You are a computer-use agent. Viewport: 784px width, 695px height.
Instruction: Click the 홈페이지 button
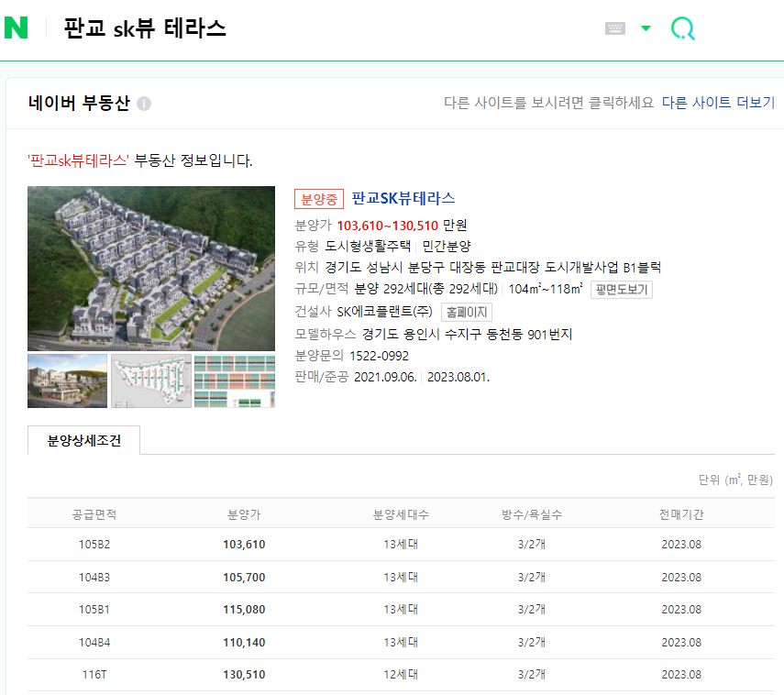click(467, 312)
